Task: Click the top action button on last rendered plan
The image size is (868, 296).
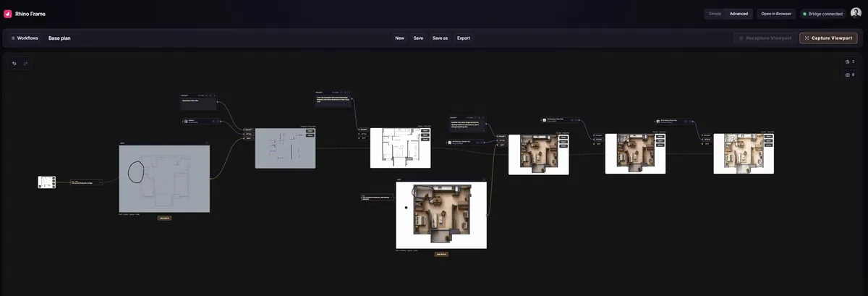Action: click(x=768, y=135)
